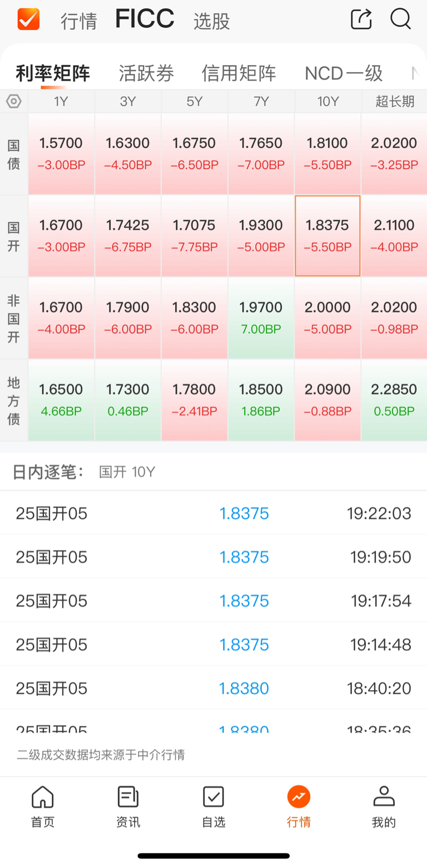
Task: Select the 非国开 7Y cell 1.9700
Action: coord(261,318)
